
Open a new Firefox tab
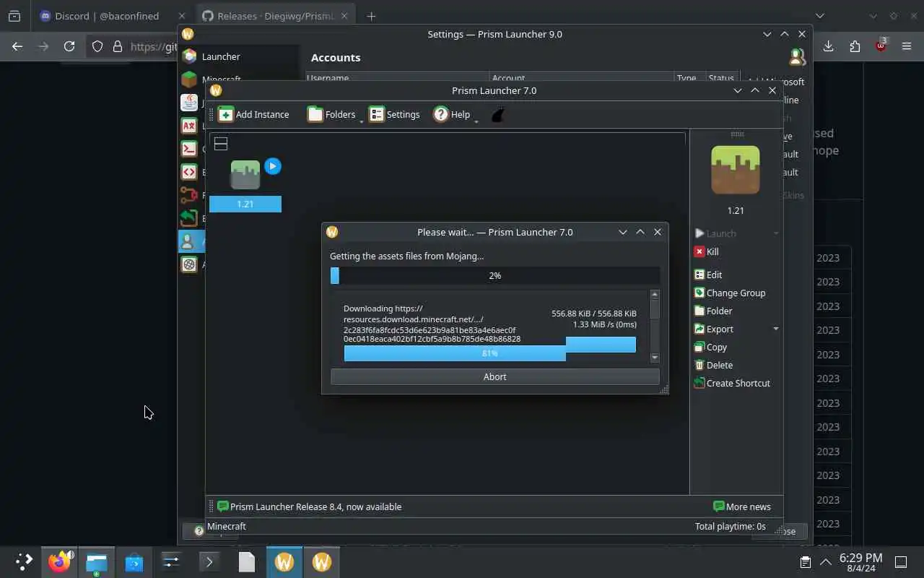[x=371, y=16]
